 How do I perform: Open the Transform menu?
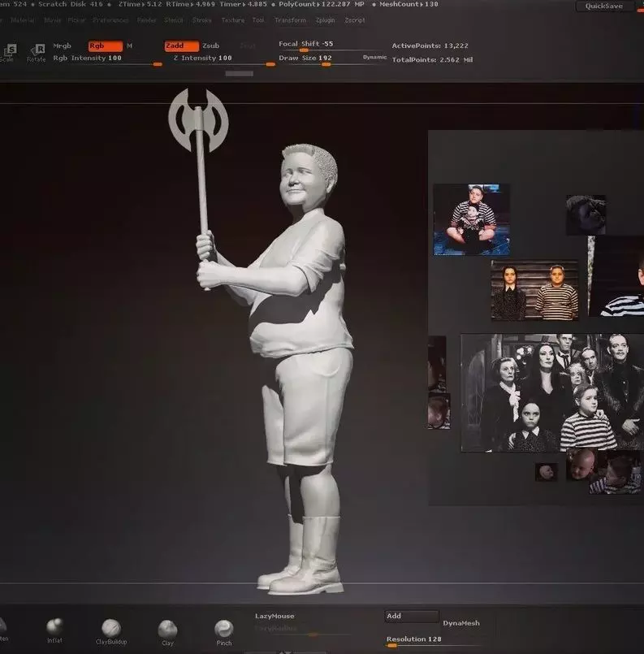pyautogui.click(x=291, y=20)
